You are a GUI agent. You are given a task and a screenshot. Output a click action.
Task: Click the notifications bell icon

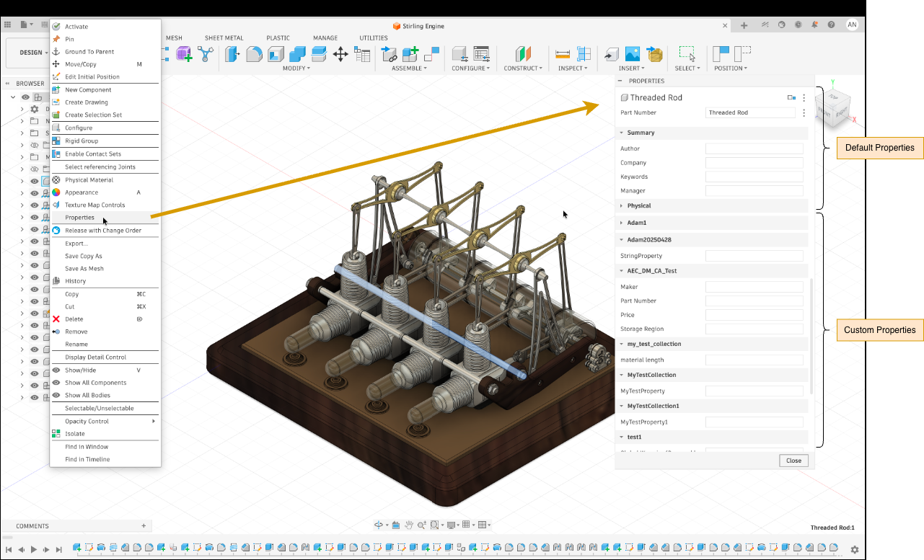click(x=814, y=25)
